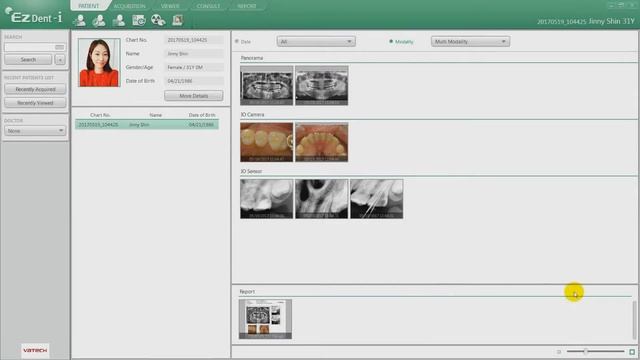640x360 pixels.
Task: Sort by the Date of Birth column header
Action: tap(202, 115)
